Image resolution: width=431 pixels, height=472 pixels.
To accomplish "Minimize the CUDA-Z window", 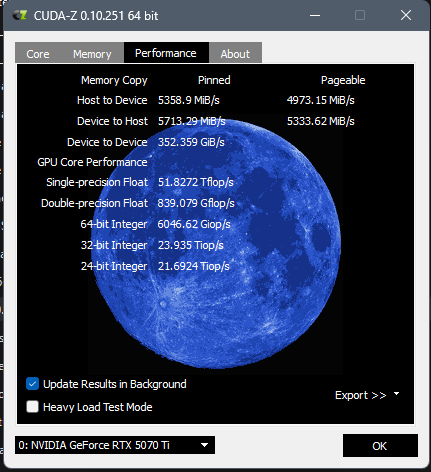I will (315, 15).
